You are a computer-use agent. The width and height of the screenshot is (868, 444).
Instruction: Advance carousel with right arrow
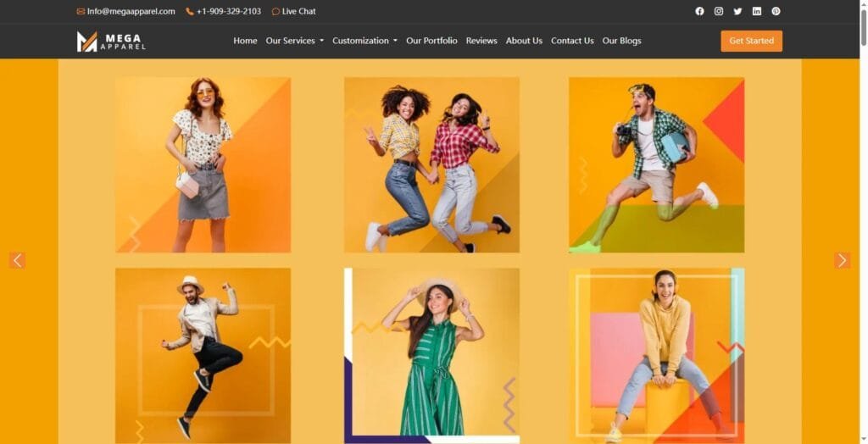[842, 260]
